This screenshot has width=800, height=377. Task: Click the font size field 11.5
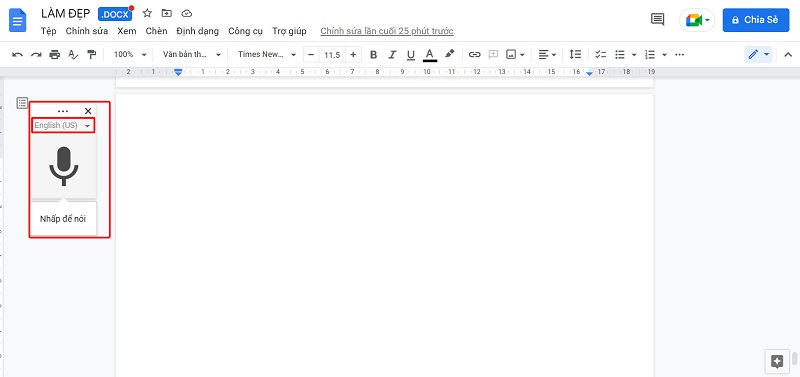coord(332,55)
